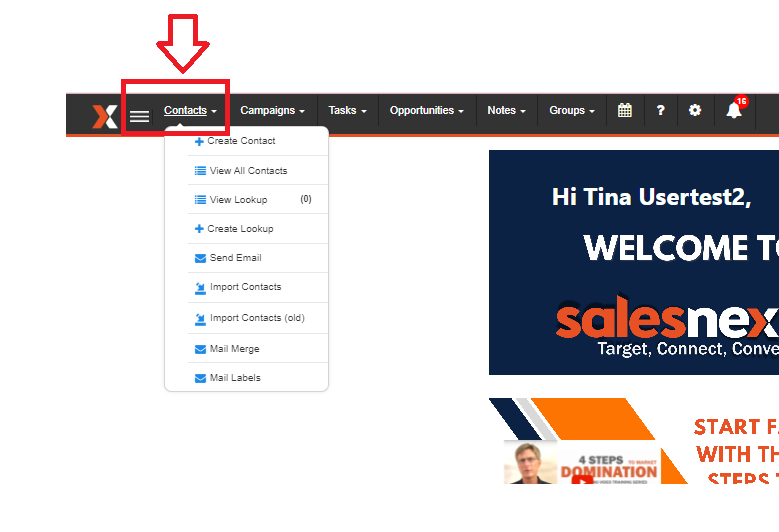Expand the Groups dropdown menu

coord(571,111)
